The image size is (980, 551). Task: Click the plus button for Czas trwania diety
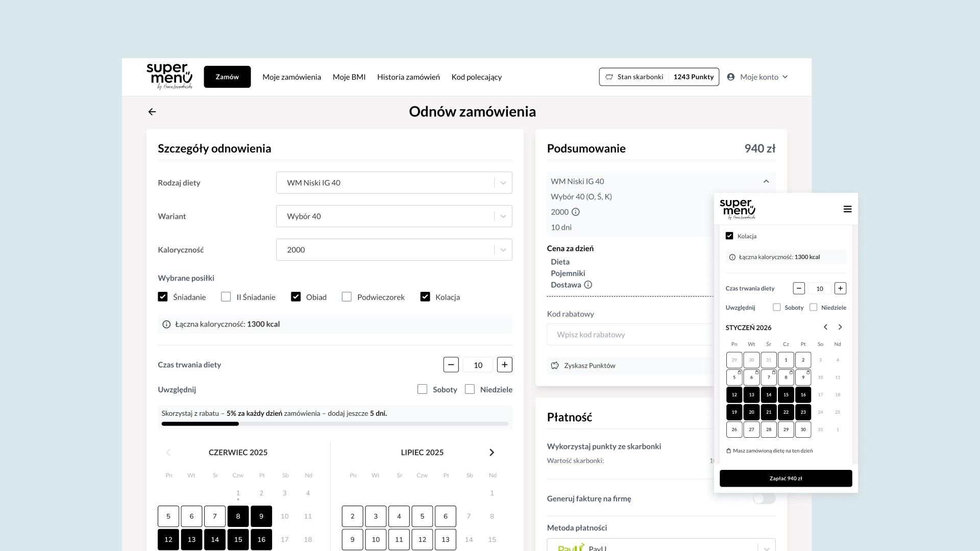click(504, 365)
